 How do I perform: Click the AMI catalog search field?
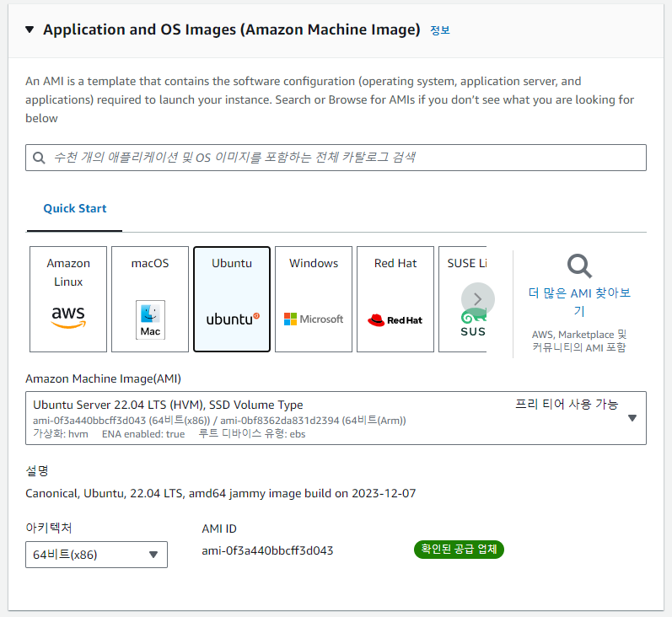pos(336,158)
